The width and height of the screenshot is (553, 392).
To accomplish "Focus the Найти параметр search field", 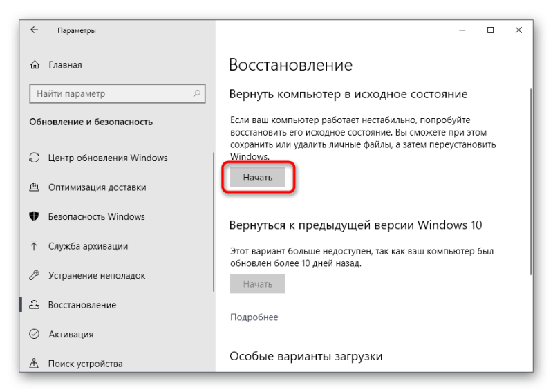I will click(x=117, y=93).
